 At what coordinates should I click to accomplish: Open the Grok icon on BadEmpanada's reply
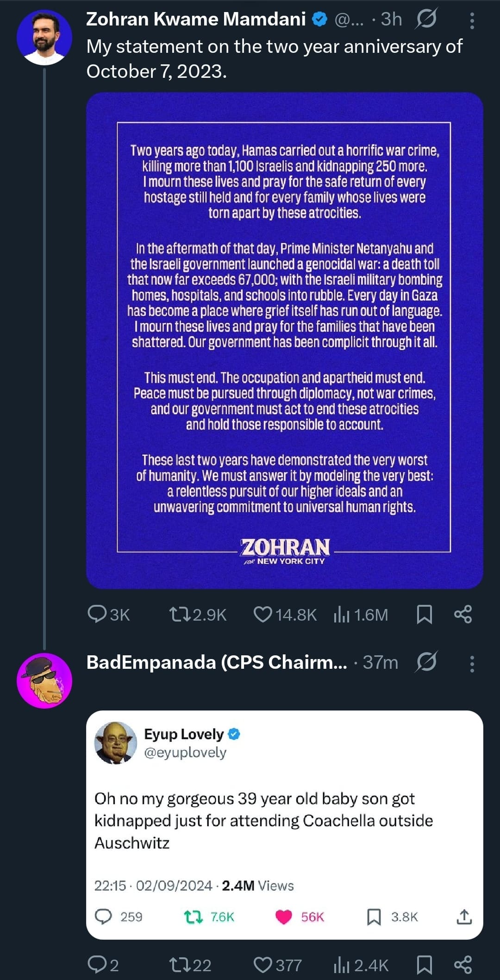pos(426,662)
